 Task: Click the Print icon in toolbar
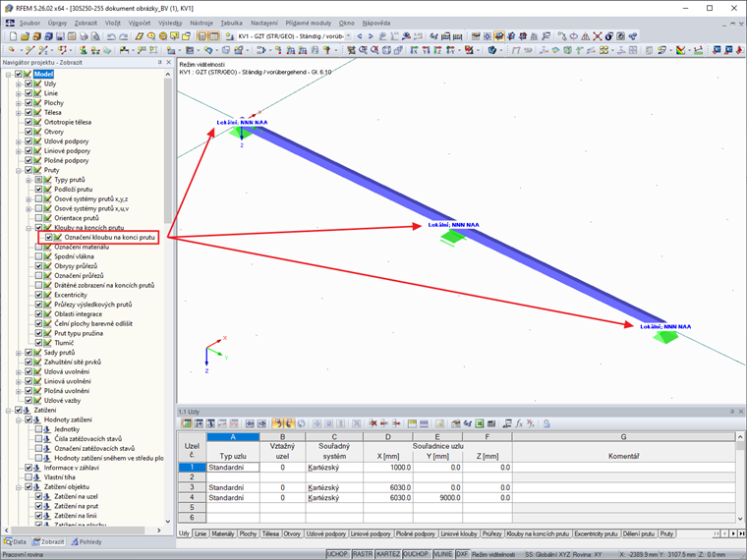coord(84,36)
